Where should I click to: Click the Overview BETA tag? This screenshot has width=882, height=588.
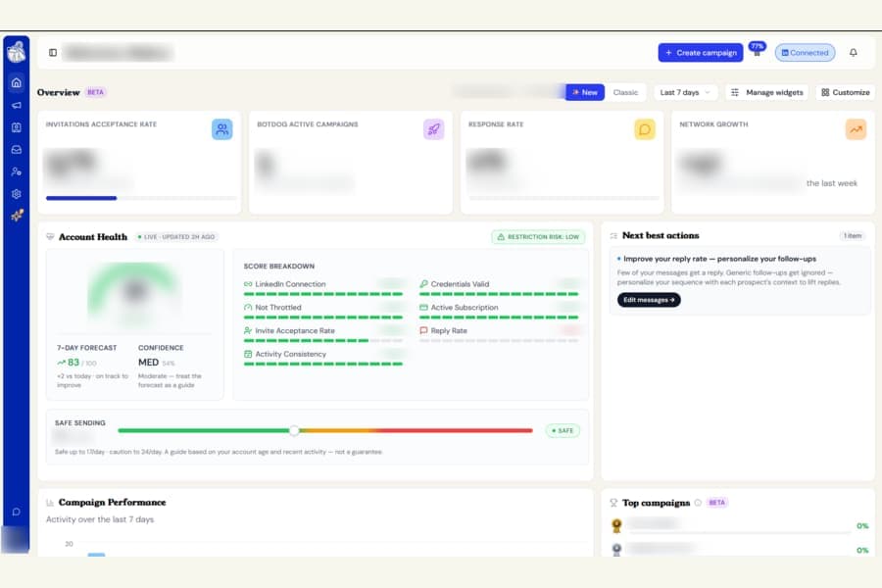coord(96,92)
